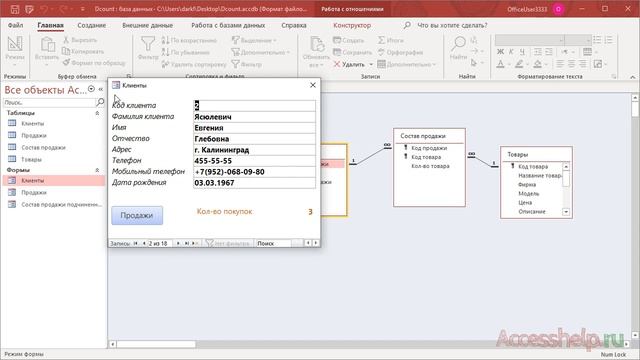Close the Клиенты form window
This screenshot has height=360, width=640.
point(313,85)
